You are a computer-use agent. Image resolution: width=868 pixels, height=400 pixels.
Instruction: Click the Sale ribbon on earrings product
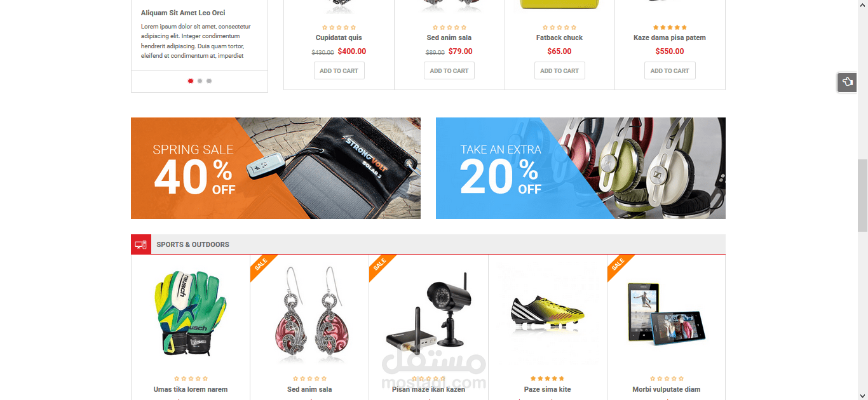[262, 265]
